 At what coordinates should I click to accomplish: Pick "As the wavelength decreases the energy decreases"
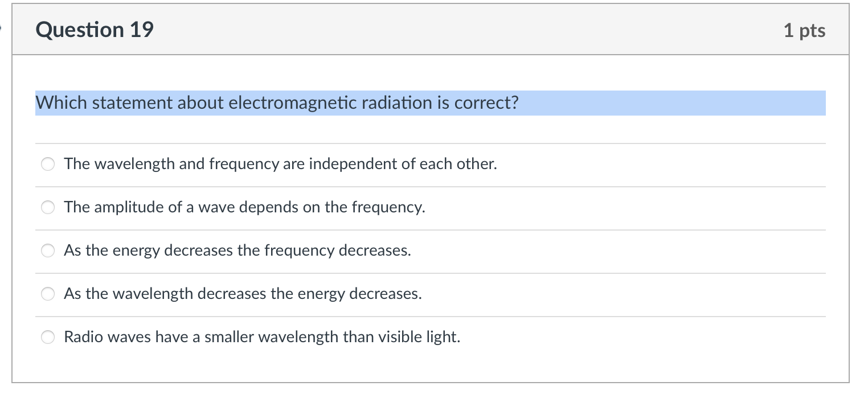point(48,294)
